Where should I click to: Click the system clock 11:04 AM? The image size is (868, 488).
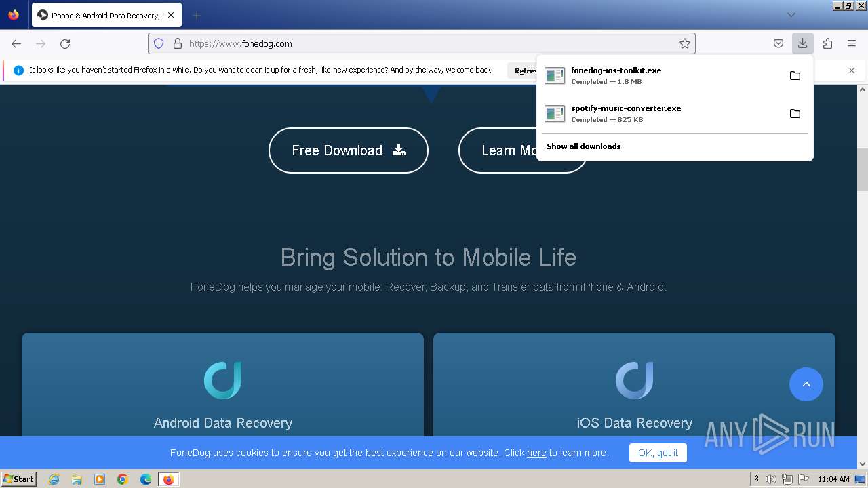[833, 479]
